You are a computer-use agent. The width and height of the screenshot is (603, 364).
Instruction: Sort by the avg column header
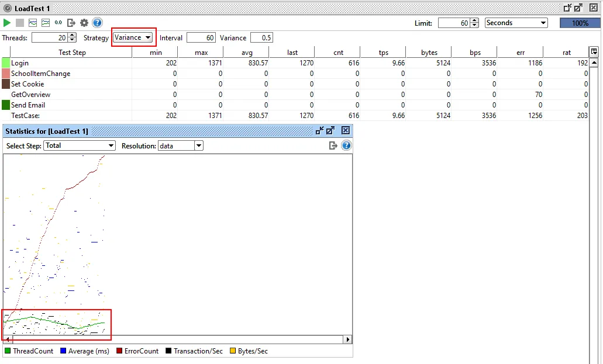coord(246,52)
